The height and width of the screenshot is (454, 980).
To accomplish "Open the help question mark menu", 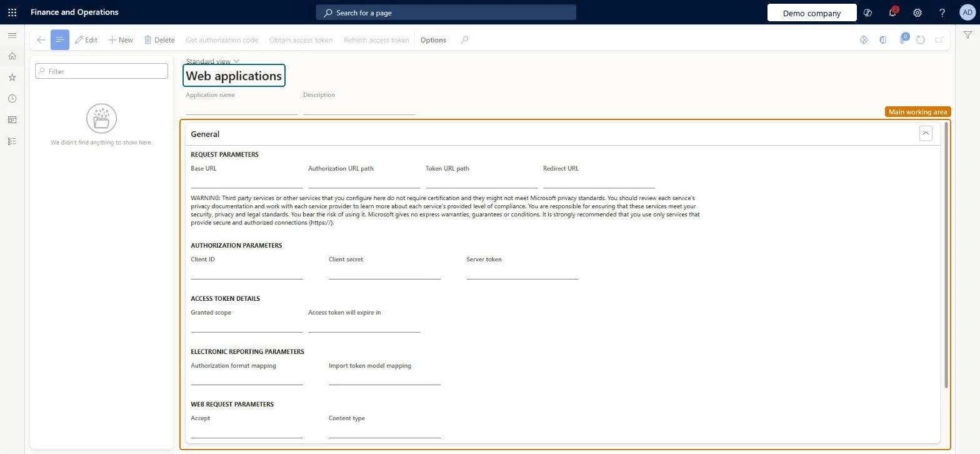I will click(942, 13).
